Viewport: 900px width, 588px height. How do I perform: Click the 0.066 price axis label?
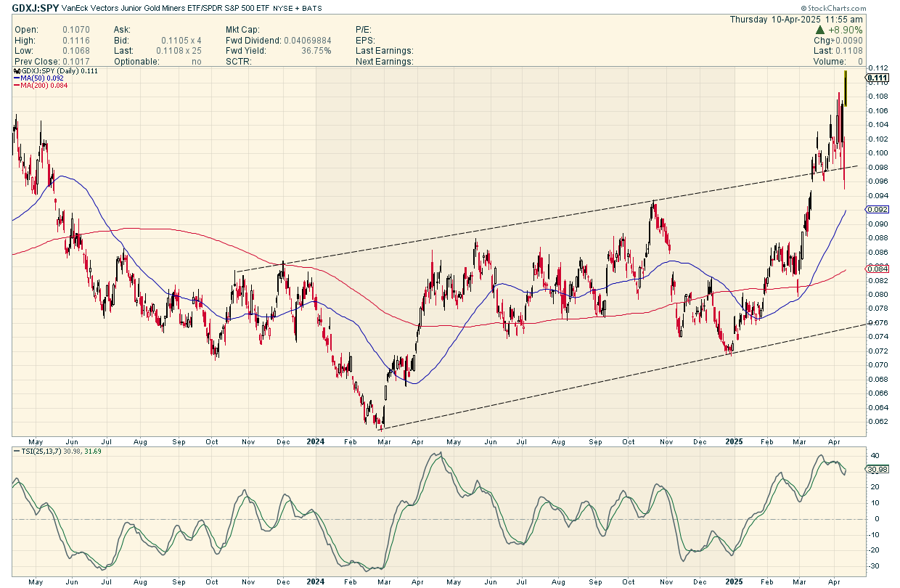pos(879,393)
